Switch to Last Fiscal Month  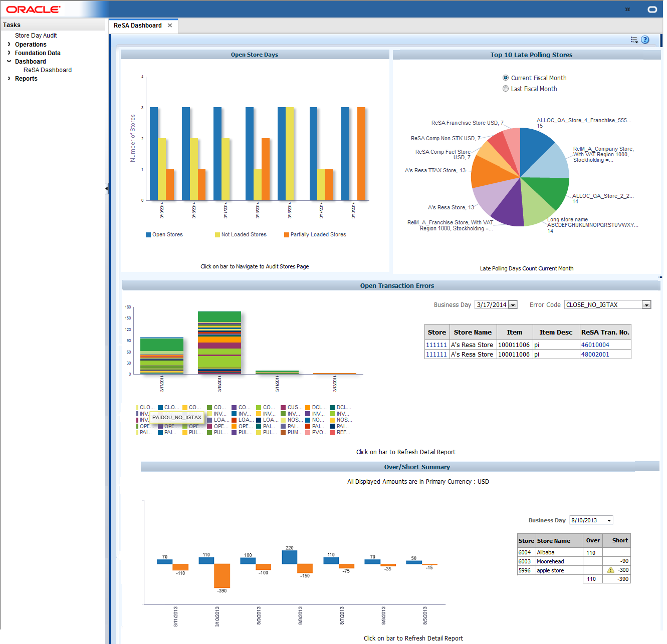[506, 88]
